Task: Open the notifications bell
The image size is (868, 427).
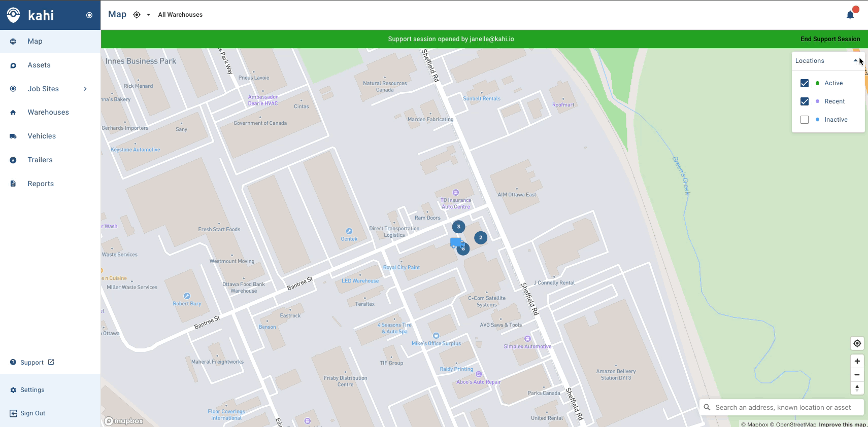Action: pos(850,15)
